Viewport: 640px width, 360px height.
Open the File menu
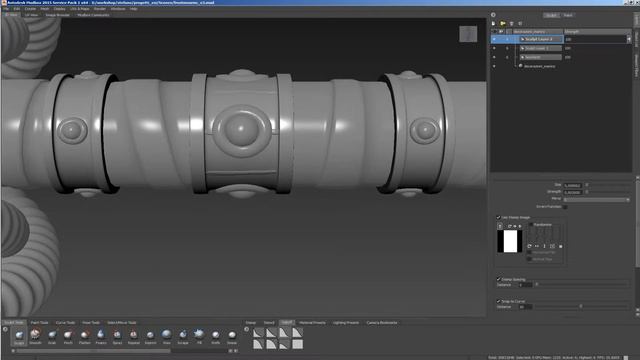(6, 9)
